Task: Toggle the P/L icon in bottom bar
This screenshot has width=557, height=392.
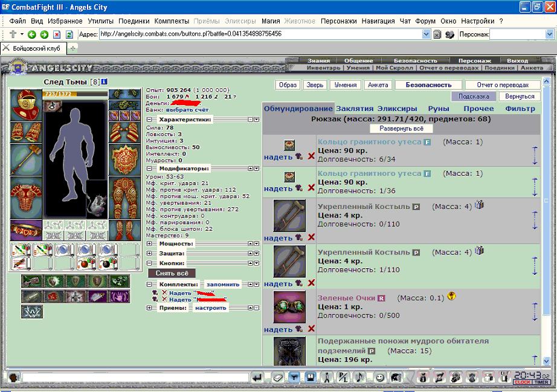Action: (x=343, y=378)
